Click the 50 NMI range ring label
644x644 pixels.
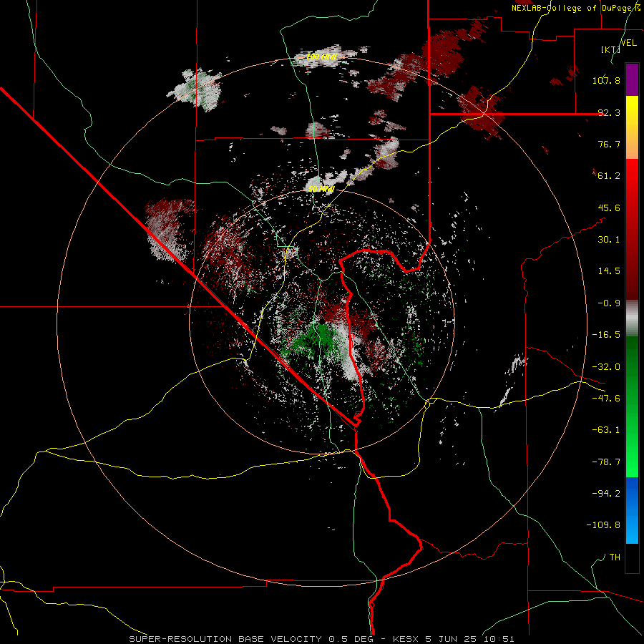pyautogui.click(x=321, y=190)
